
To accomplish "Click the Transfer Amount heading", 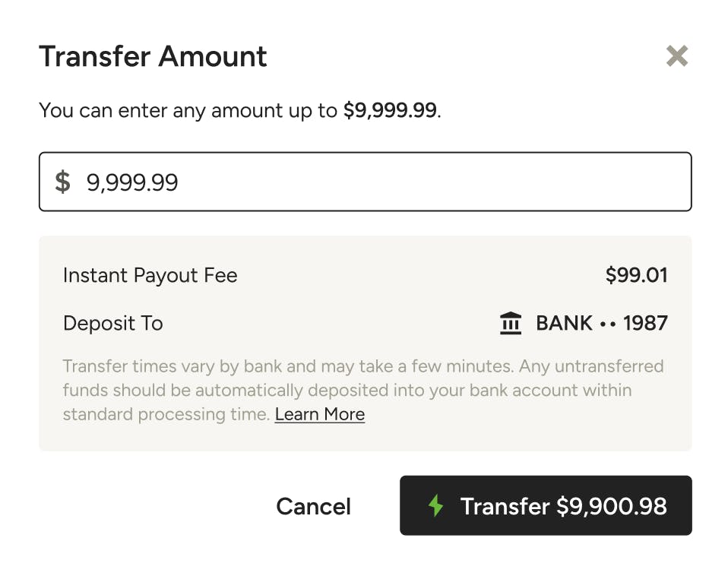I will click(153, 56).
